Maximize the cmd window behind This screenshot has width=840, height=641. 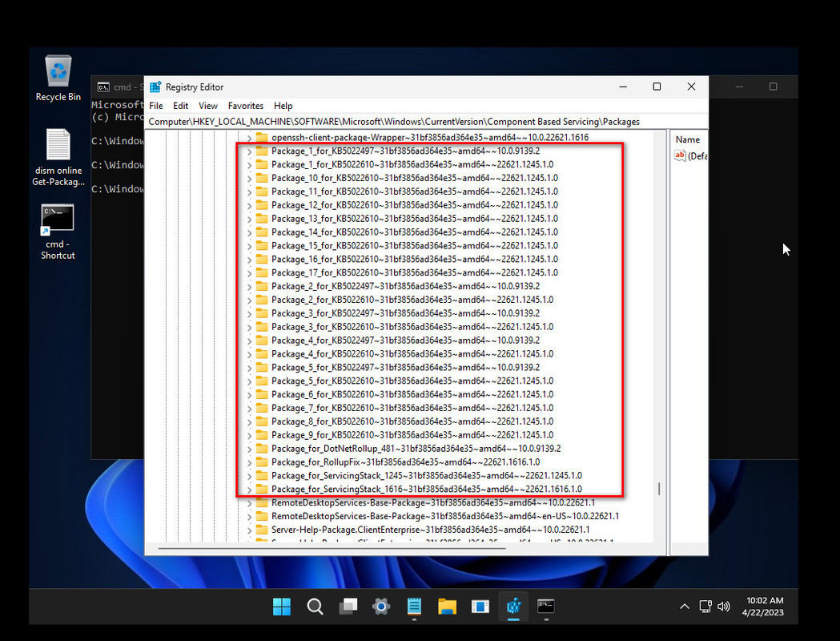pos(773,87)
